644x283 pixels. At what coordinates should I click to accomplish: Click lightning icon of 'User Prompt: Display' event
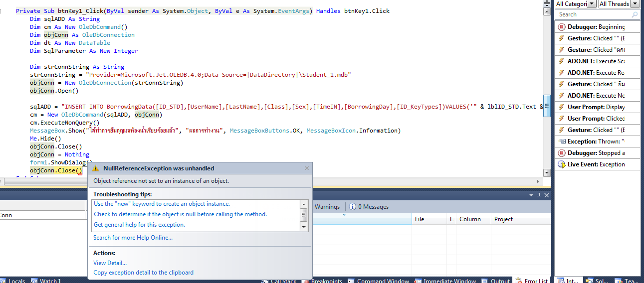pyautogui.click(x=561, y=107)
